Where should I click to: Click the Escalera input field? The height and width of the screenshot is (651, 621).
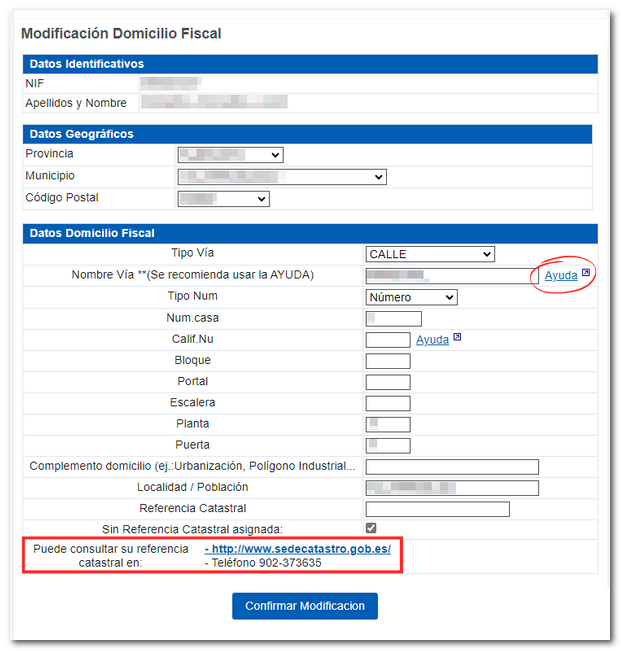point(388,403)
